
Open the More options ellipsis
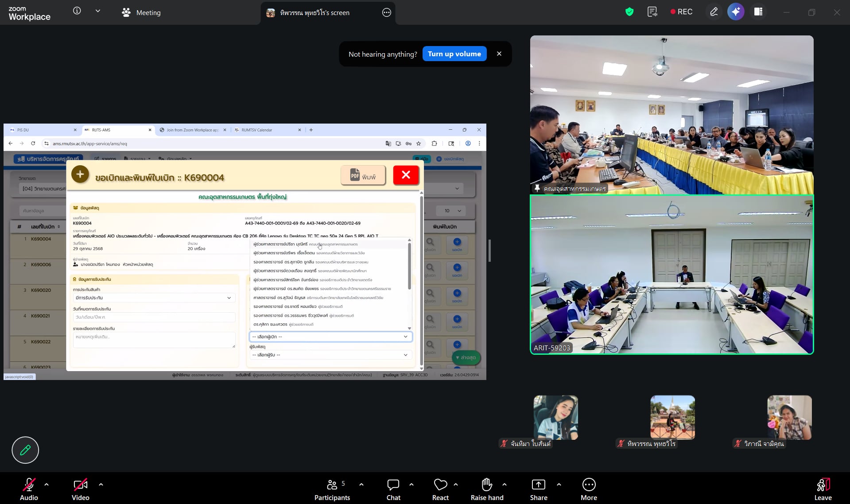coord(589,485)
